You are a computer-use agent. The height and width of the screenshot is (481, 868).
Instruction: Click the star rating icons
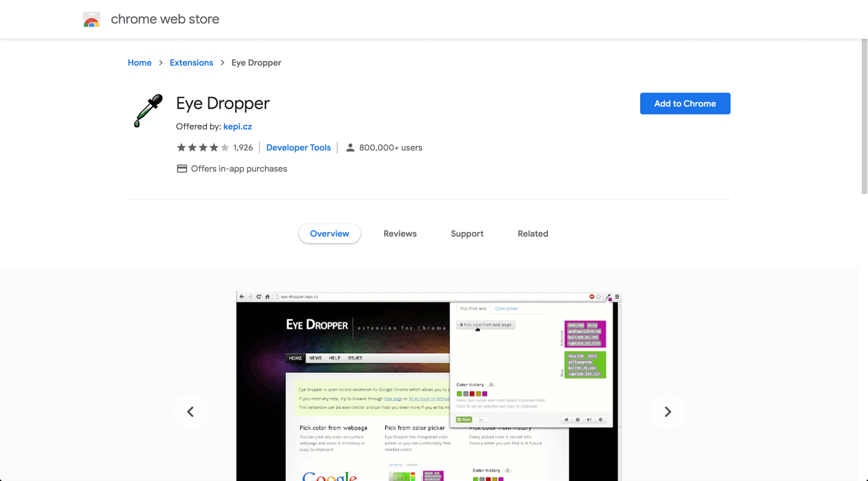coord(203,147)
